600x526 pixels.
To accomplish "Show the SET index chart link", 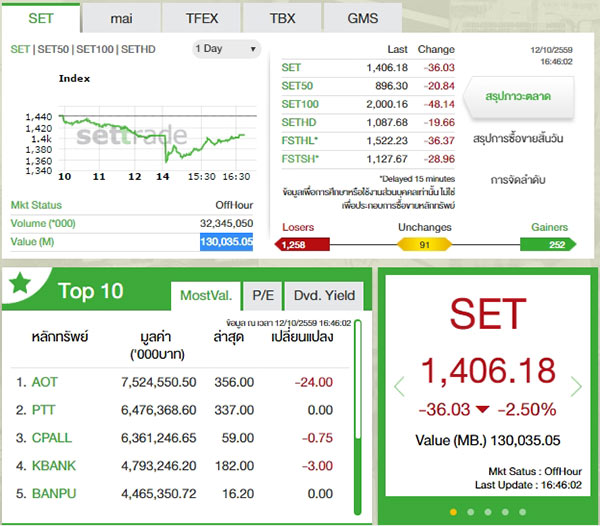I will point(20,49).
